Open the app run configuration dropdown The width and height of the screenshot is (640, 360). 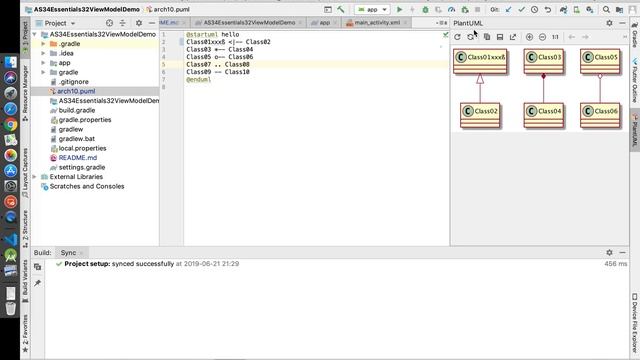(x=372, y=9)
